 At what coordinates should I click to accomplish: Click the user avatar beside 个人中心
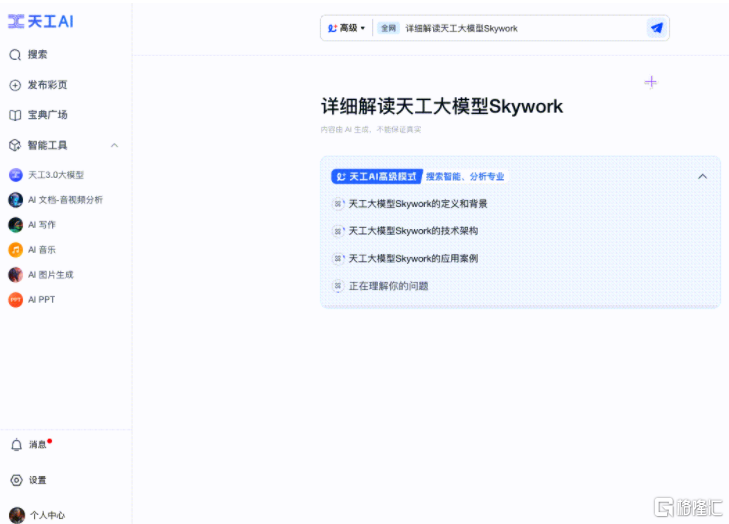[x=17, y=515]
